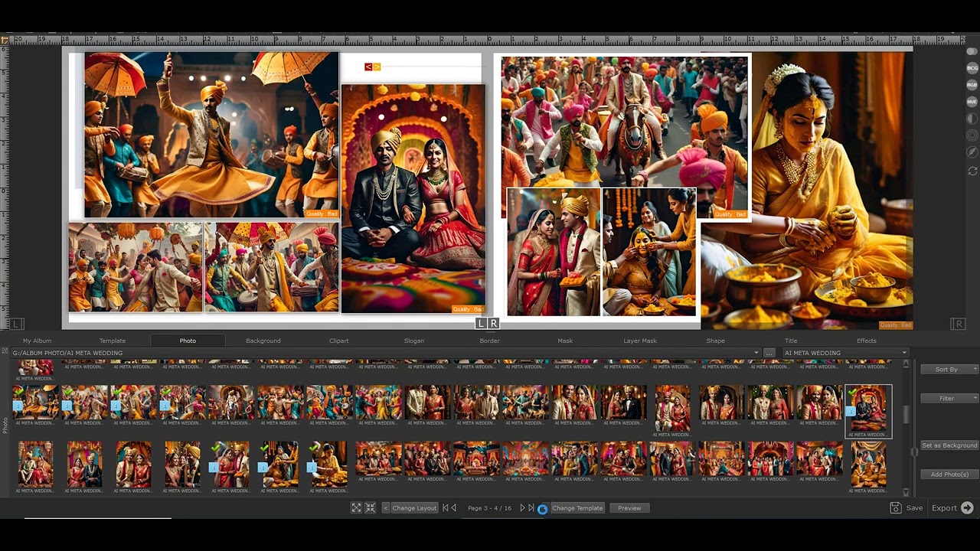Open the Shape tab
The width and height of the screenshot is (980, 551).
pos(716,341)
